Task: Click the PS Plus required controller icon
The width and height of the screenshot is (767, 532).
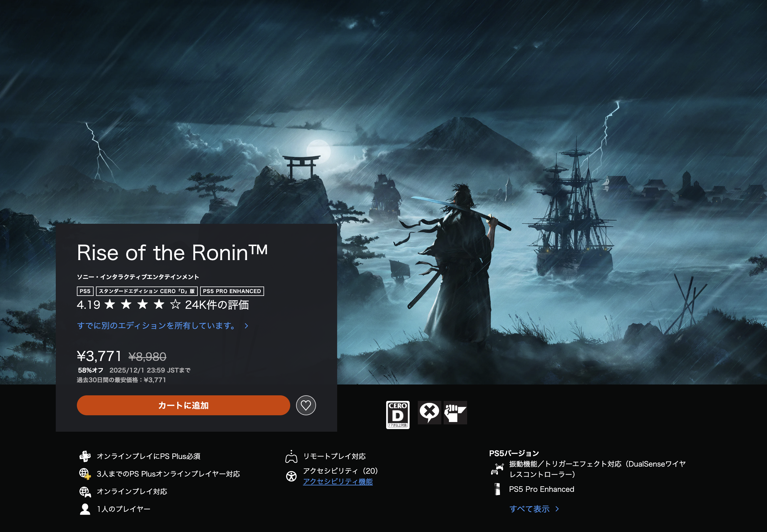Action: point(85,456)
